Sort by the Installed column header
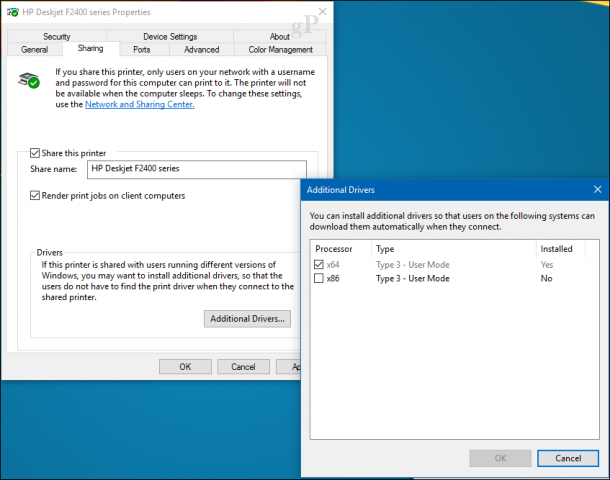Image resolution: width=610 pixels, height=480 pixels. pyautogui.click(x=557, y=248)
